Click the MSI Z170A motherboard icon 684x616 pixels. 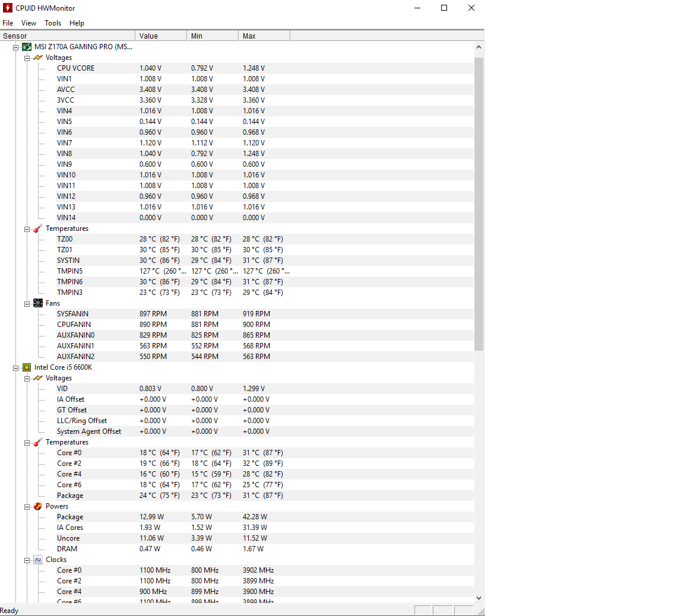click(27, 47)
